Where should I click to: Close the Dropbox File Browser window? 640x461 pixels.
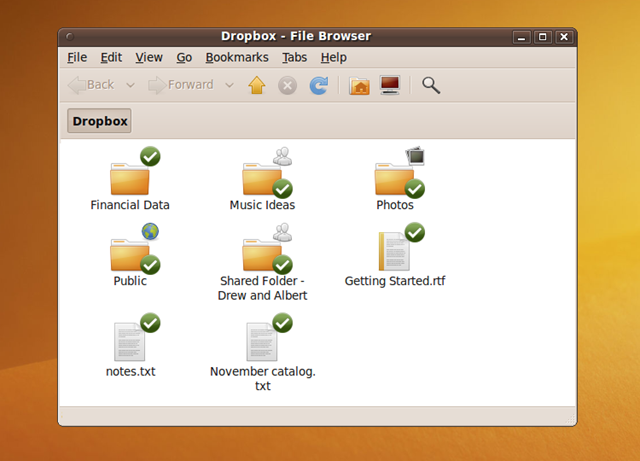click(x=564, y=37)
